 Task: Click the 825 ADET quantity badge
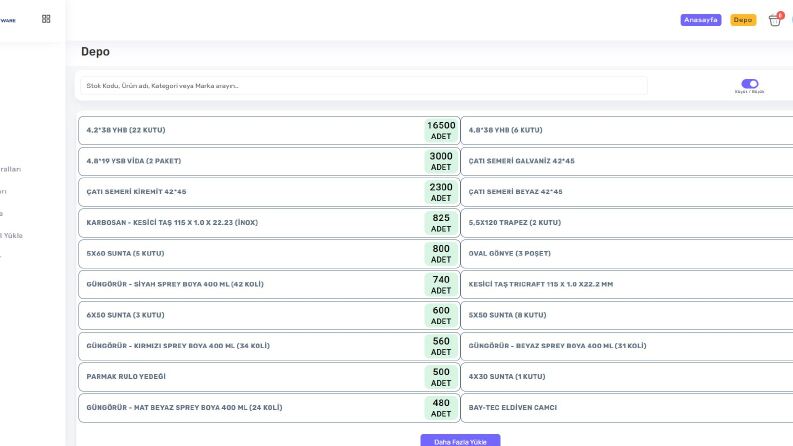click(x=441, y=223)
